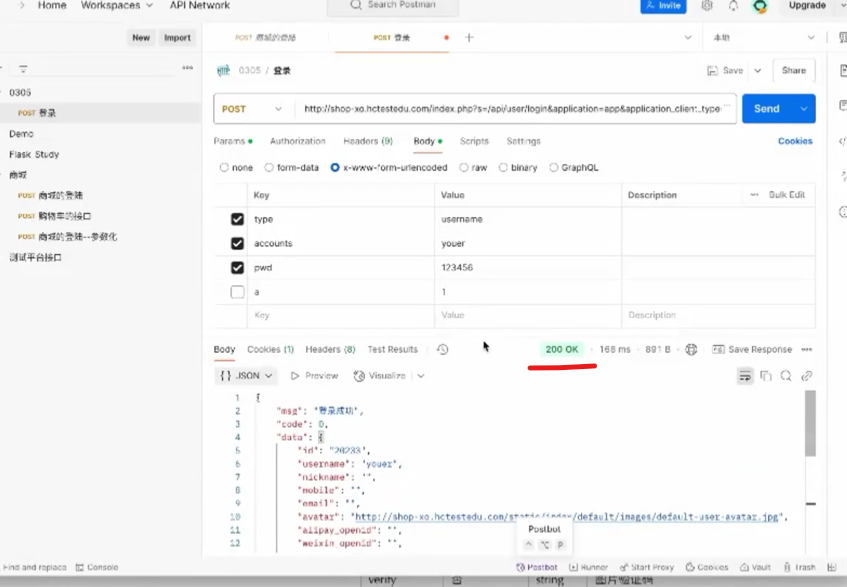This screenshot has height=587, width=847.
Task: Open Trash in status bar
Action: click(799, 567)
